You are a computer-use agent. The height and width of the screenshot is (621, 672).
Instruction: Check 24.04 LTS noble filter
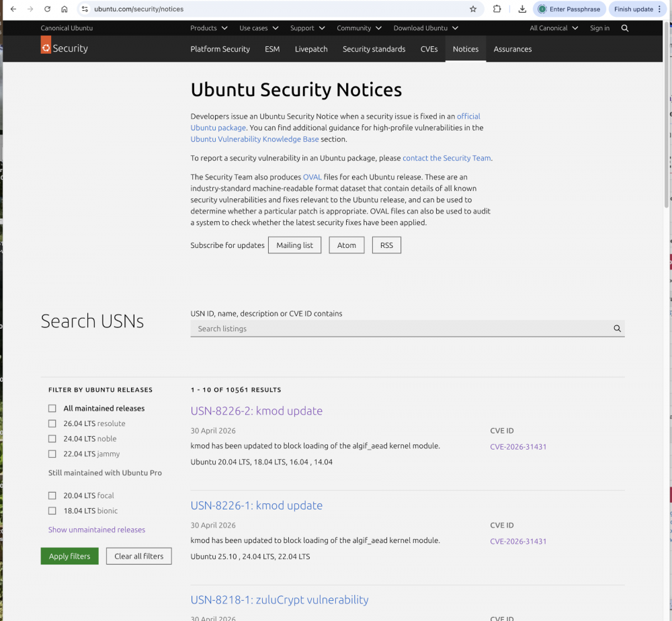click(x=52, y=439)
